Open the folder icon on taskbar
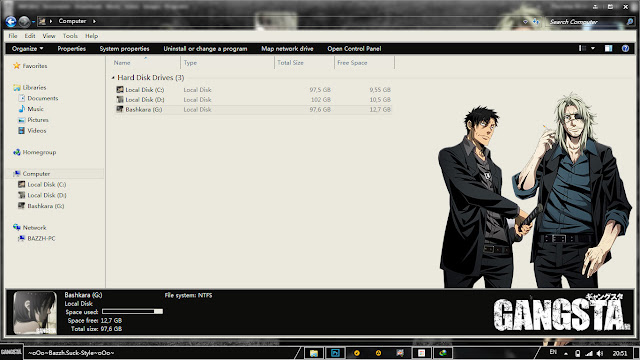Screen dimensions: 640x360 pos(313,353)
